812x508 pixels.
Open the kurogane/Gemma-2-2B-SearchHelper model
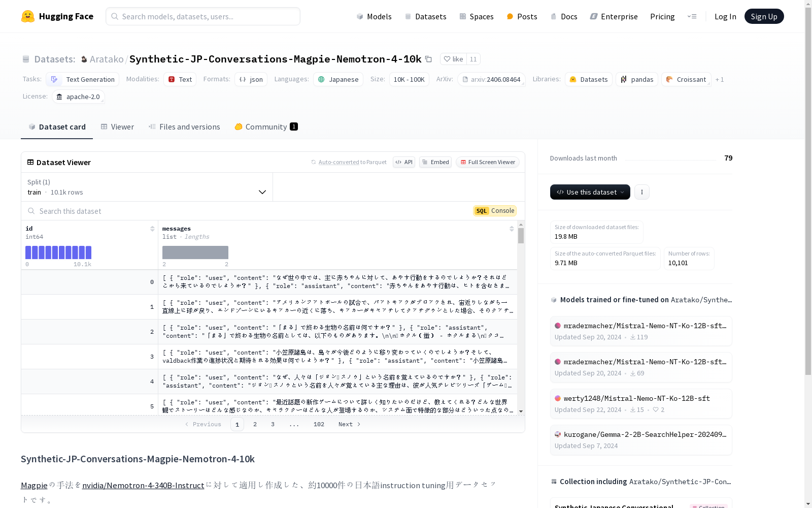(x=641, y=439)
